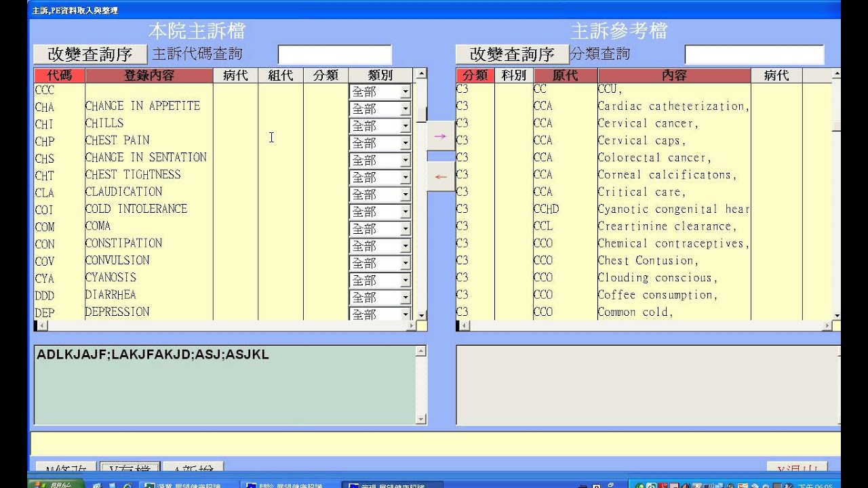
Task: Click 類別 column header
Action: click(x=380, y=75)
